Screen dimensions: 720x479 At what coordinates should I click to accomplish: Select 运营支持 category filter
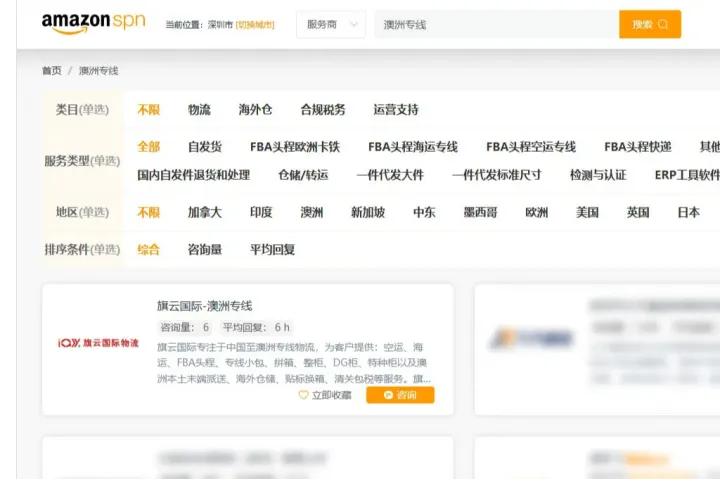[396, 110]
